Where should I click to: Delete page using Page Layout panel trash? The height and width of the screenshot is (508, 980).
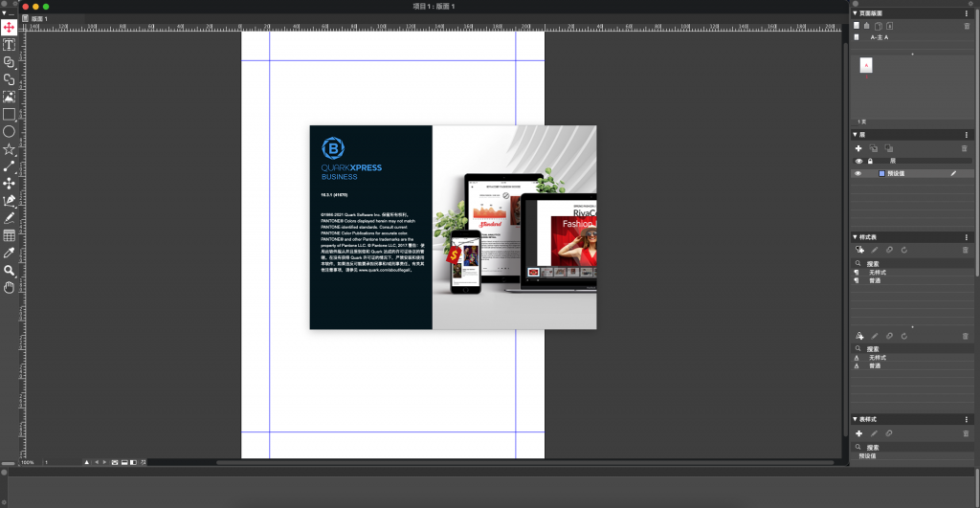click(x=967, y=26)
